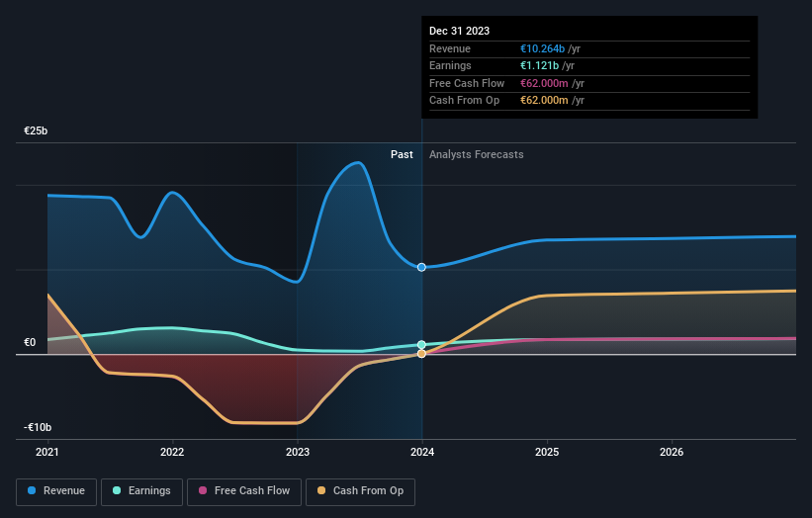Select the 2024 x-axis label
The height and width of the screenshot is (518, 812).
pyautogui.click(x=422, y=452)
